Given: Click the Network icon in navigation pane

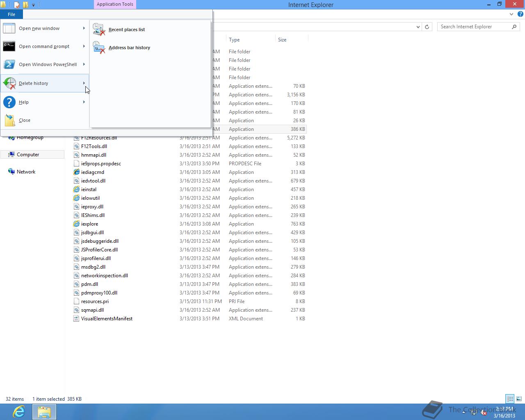Looking at the screenshot, I should [11, 172].
